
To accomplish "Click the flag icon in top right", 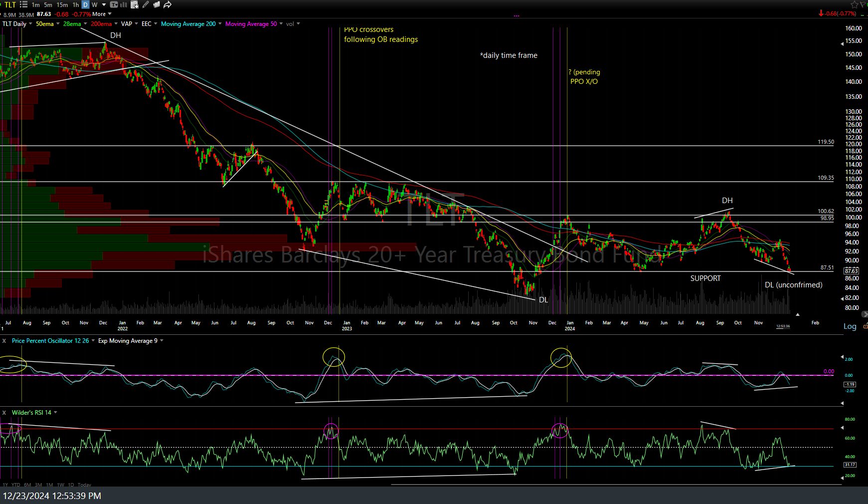I will pos(863,4).
